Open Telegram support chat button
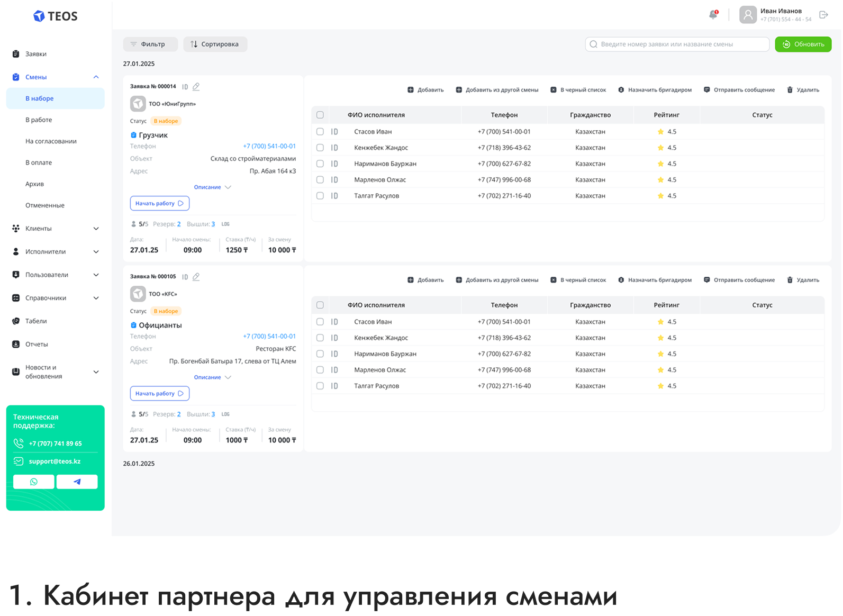 77,482
